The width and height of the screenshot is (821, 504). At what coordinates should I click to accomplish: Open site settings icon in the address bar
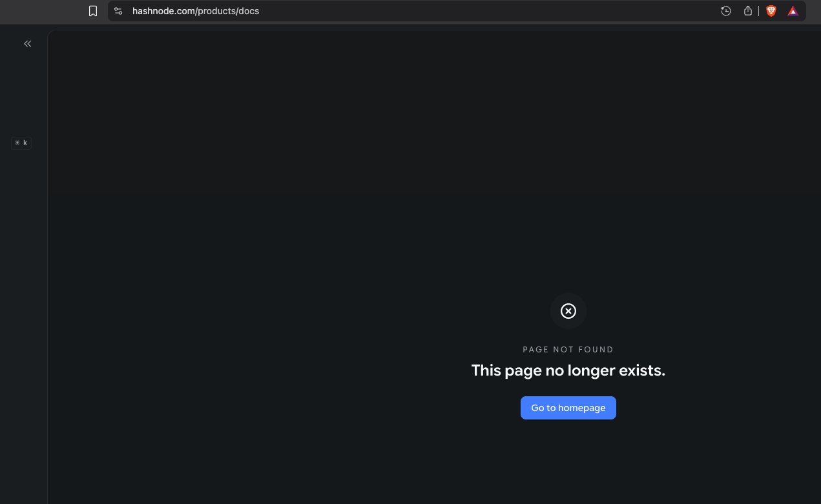(x=118, y=11)
